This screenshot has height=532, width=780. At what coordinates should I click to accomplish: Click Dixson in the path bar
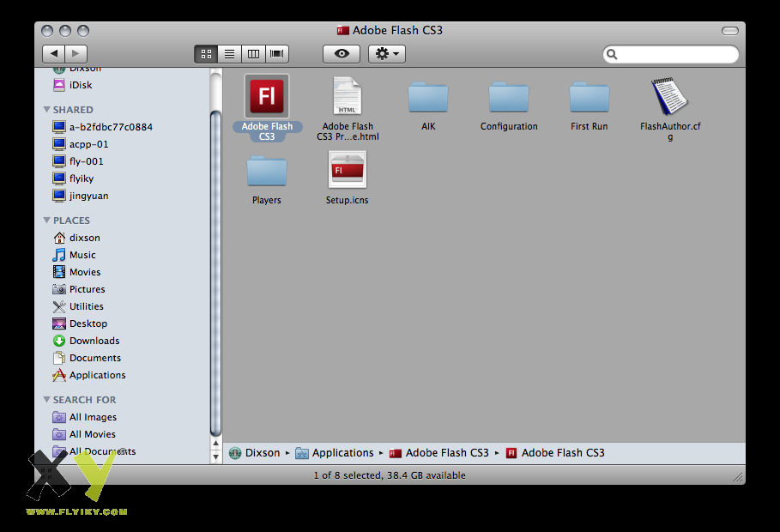pyautogui.click(x=254, y=453)
